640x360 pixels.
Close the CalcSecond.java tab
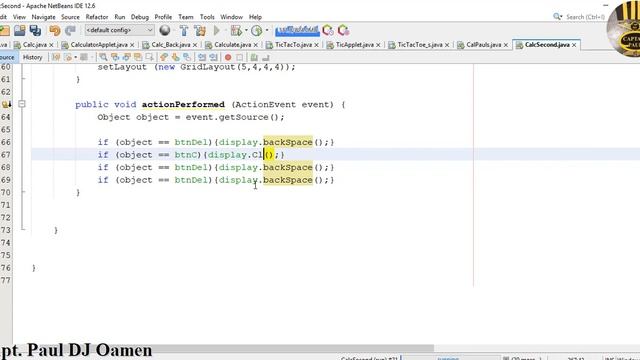(574, 45)
